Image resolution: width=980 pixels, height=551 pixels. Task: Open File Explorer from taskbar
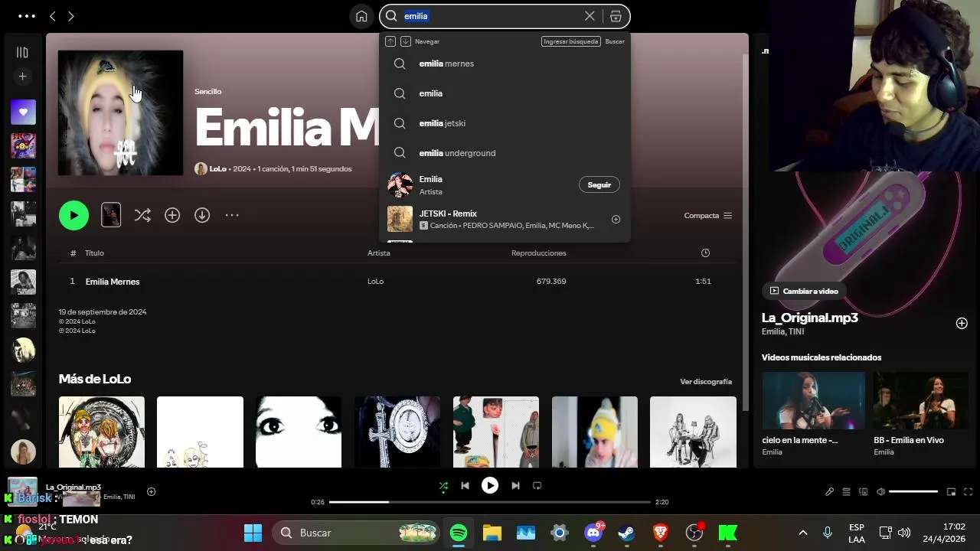pos(492,533)
